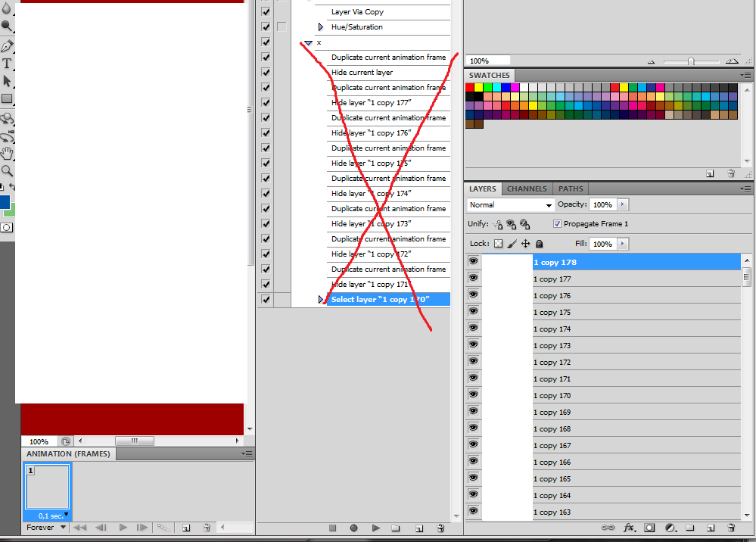The width and height of the screenshot is (756, 542).
Task: Select the Pen tool
Action: point(7,46)
